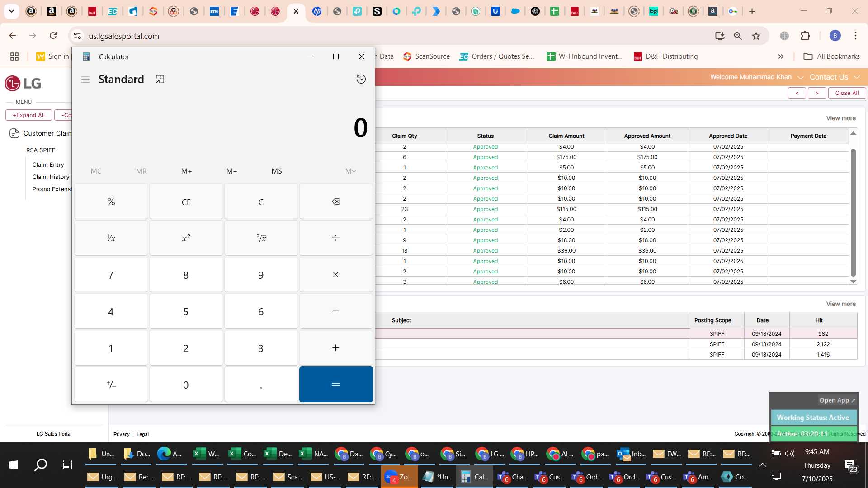Click the backspace key in Calculator

pos(336,202)
